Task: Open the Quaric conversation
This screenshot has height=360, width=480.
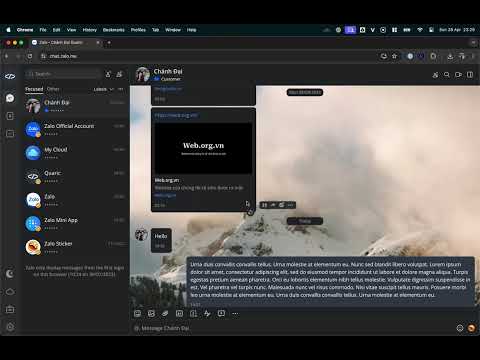Action: [x=76, y=176]
